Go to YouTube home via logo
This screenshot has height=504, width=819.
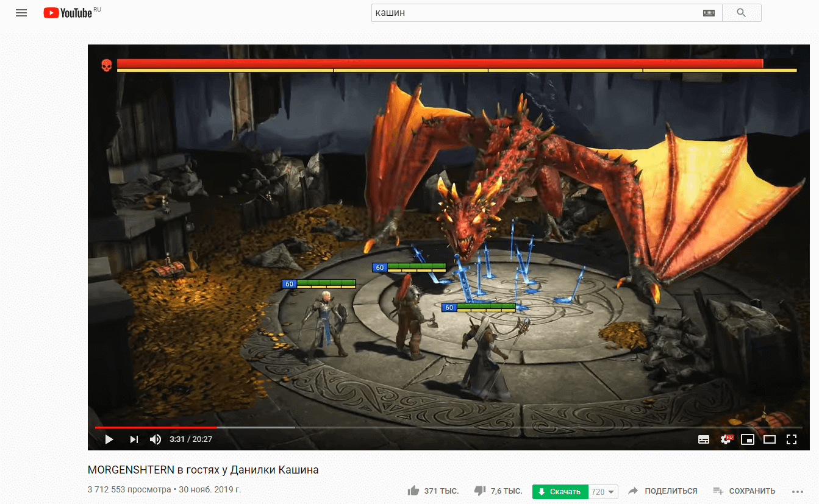tap(68, 13)
